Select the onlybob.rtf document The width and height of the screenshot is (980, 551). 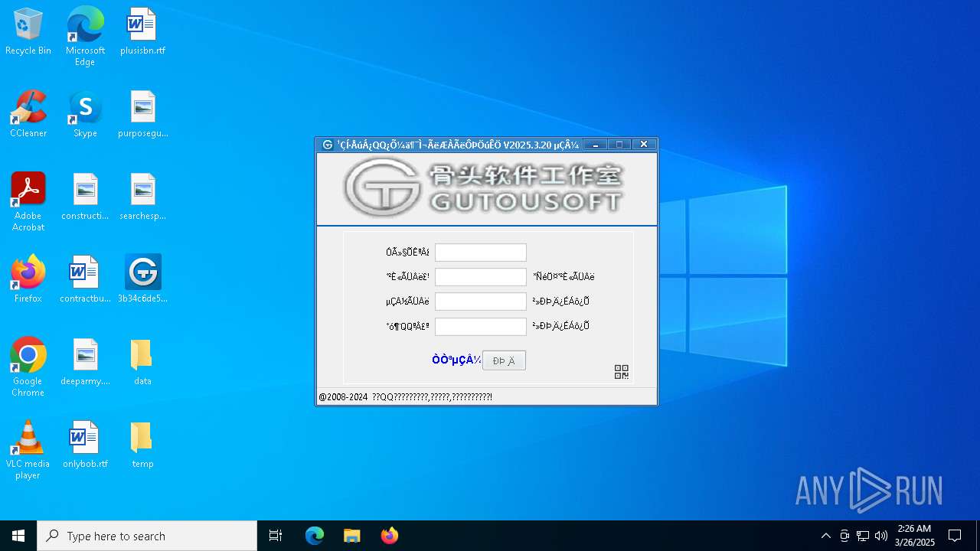pos(85,444)
